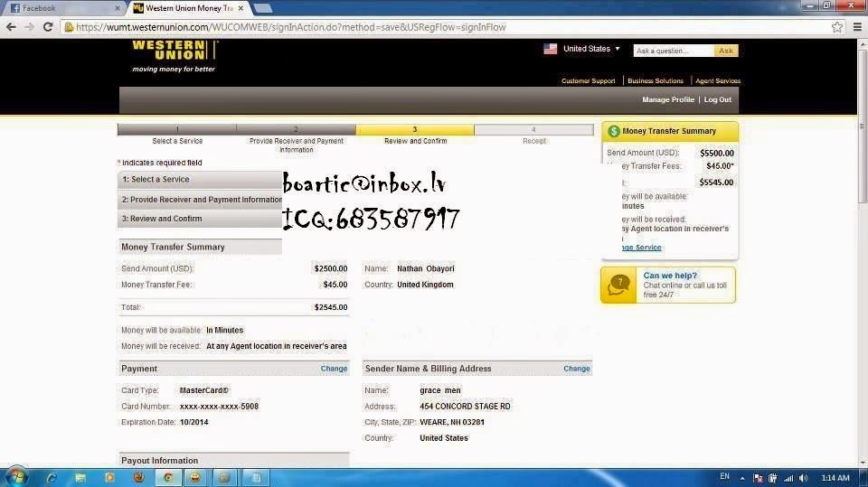
Task: Open the smiley face app in taskbar
Action: (x=195, y=477)
